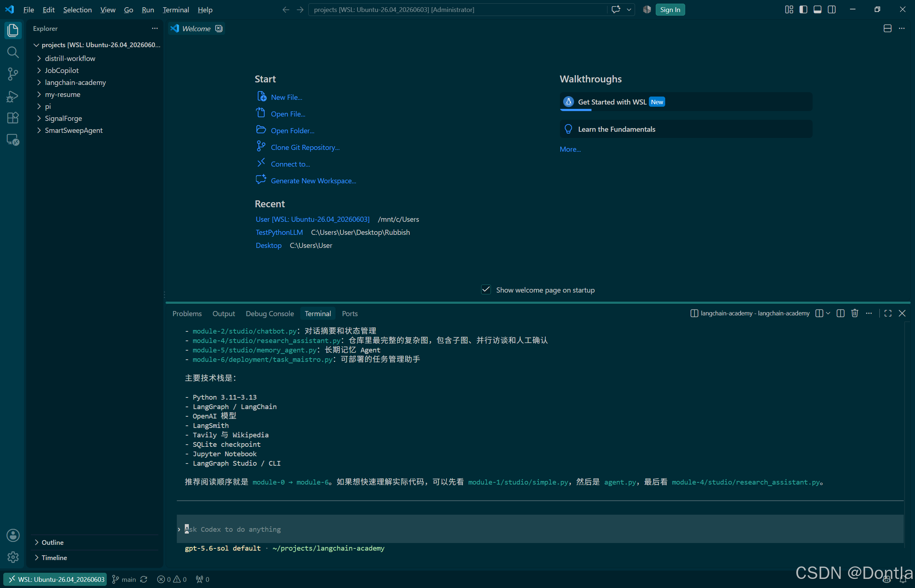Open recent TestPythonLLM folder
This screenshot has width=915, height=588.
pyautogui.click(x=279, y=232)
